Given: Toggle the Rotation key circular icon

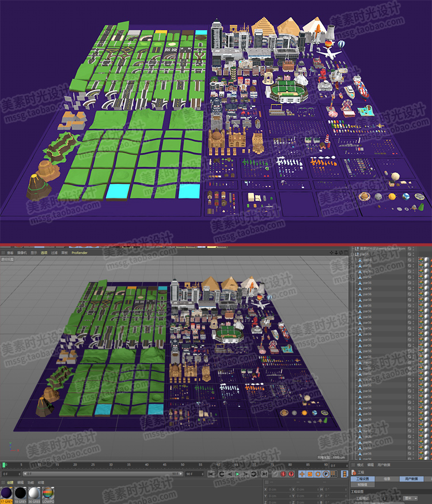Looking at the screenshot, I should click(318, 474).
